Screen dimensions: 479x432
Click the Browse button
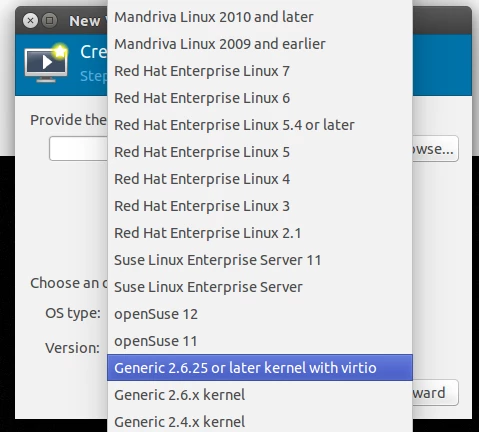pos(435,149)
